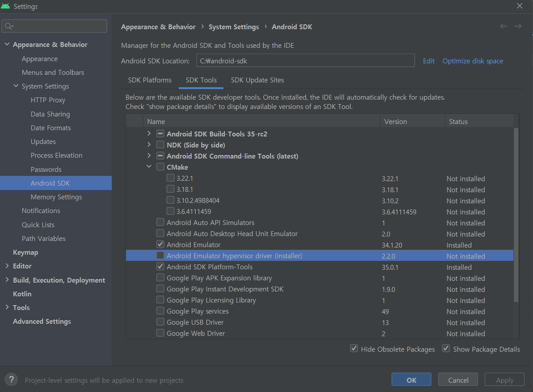Click the back navigation arrow
The width and height of the screenshot is (533, 392).
click(x=503, y=27)
